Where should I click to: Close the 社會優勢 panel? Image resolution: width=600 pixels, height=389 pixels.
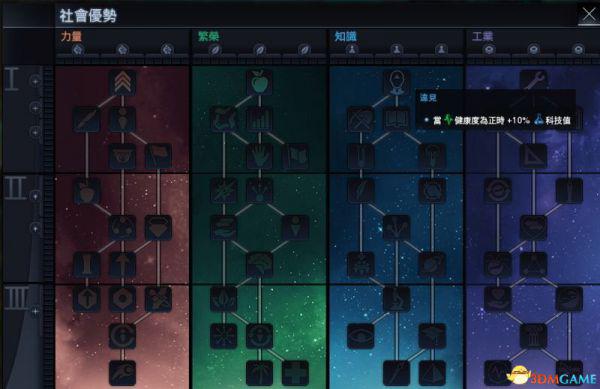(x=589, y=15)
